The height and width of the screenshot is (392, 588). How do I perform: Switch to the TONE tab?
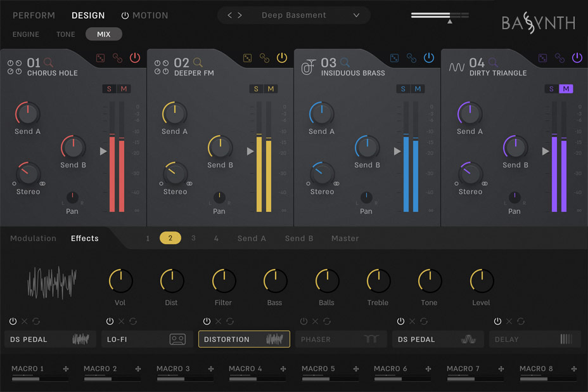click(x=65, y=34)
